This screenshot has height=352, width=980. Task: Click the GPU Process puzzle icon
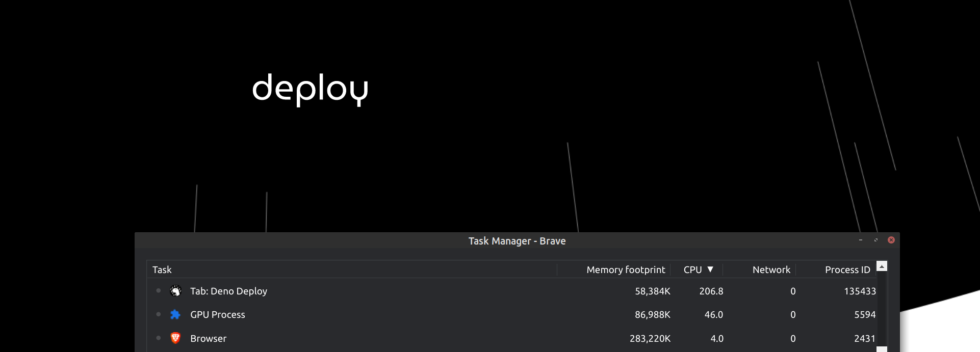[x=175, y=314]
